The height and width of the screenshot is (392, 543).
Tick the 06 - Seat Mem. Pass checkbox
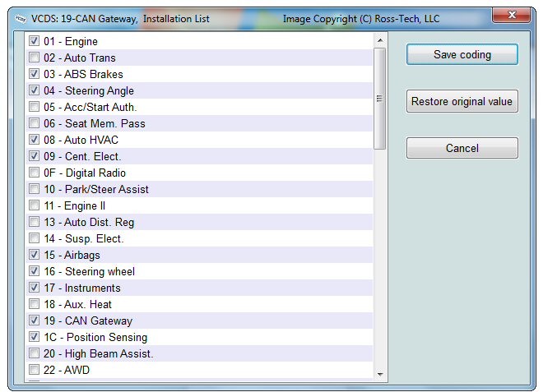tap(34, 122)
